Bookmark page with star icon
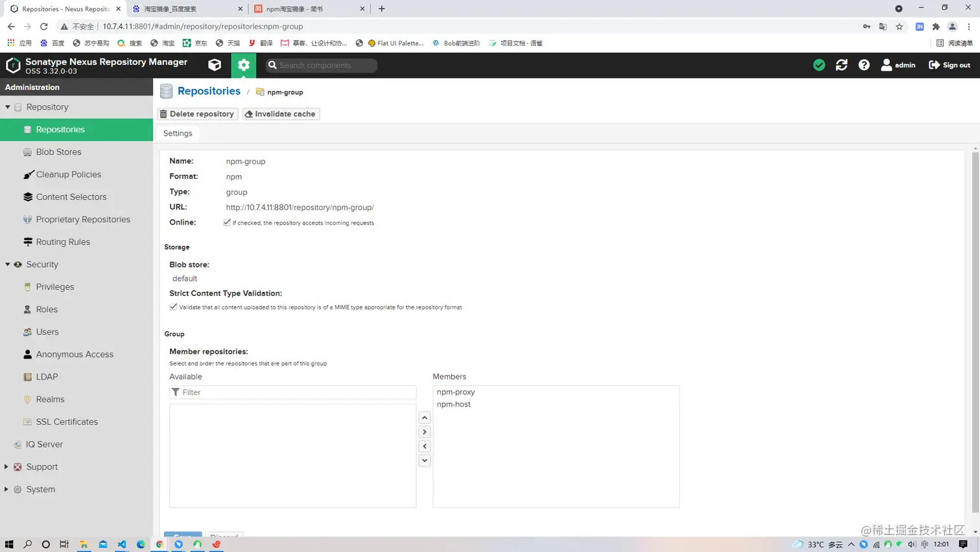Viewport: 980px width, 552px height. pos(899,27)
